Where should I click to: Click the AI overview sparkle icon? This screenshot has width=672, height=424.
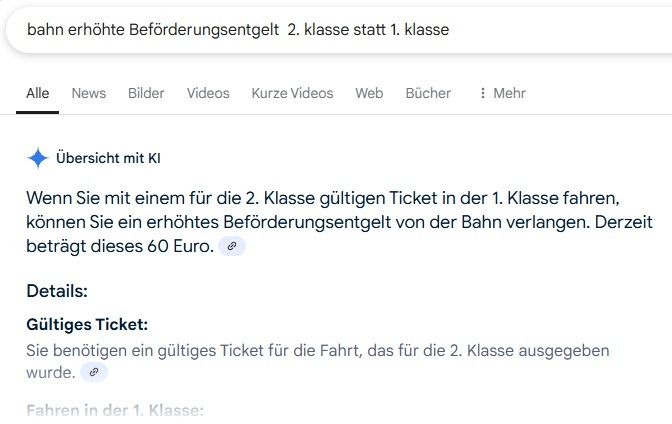38,157
